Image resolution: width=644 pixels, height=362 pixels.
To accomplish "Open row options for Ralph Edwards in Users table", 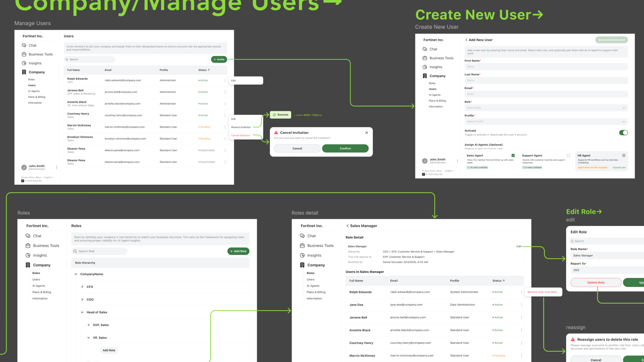I will [x=225, y=80].
